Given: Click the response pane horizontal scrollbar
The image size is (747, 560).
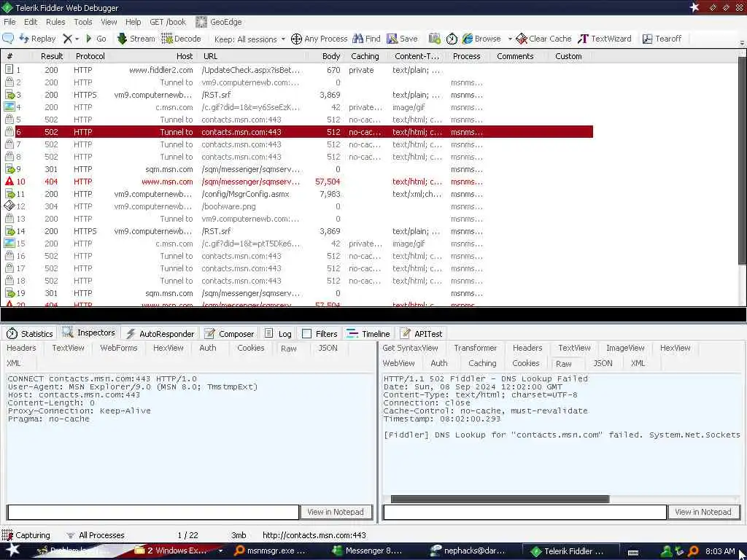Looking at the screenshot, I should [500, 499].
